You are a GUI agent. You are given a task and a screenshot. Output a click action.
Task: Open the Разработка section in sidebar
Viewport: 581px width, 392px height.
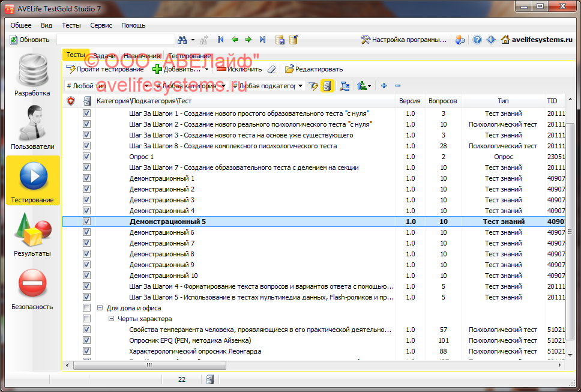tap(32, 76)
